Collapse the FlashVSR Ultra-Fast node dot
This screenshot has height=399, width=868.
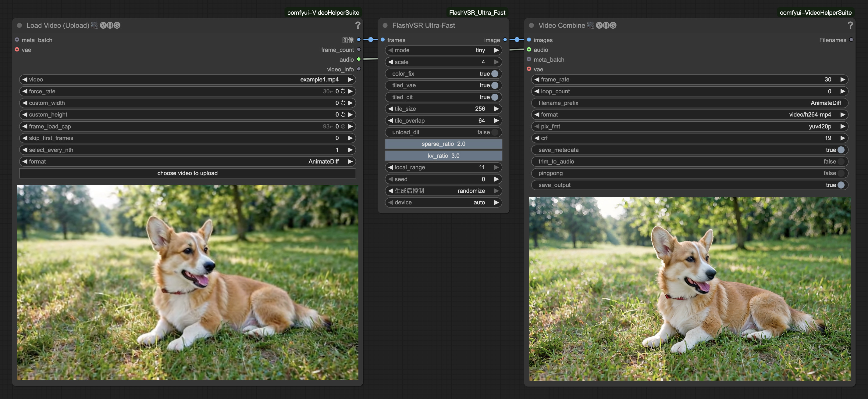point(385,26)
